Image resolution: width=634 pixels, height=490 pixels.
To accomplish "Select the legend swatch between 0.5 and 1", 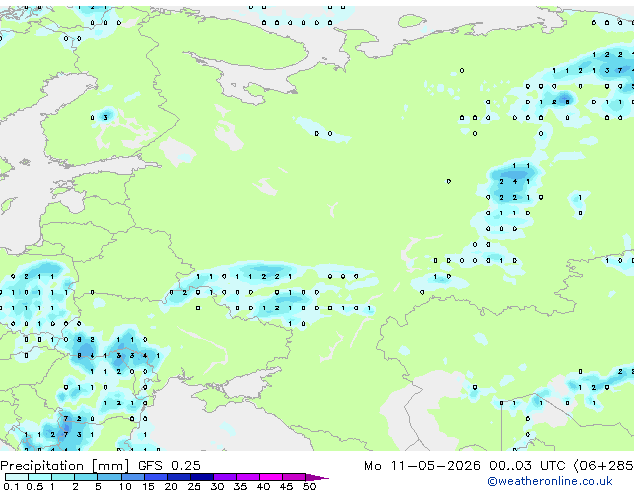I will point(40,477).
